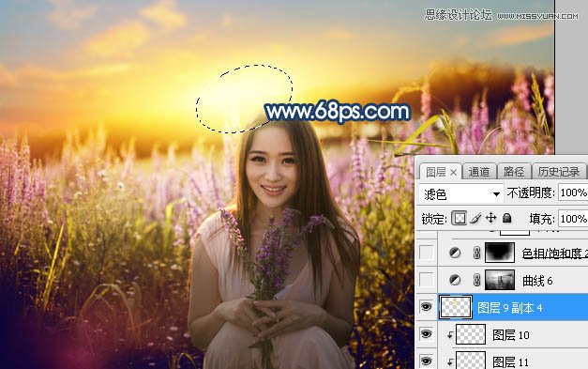This screenshot has width=588, height=369.
Task: Open the 历史记录 (History) tab
Action: (x=558, y=172)
